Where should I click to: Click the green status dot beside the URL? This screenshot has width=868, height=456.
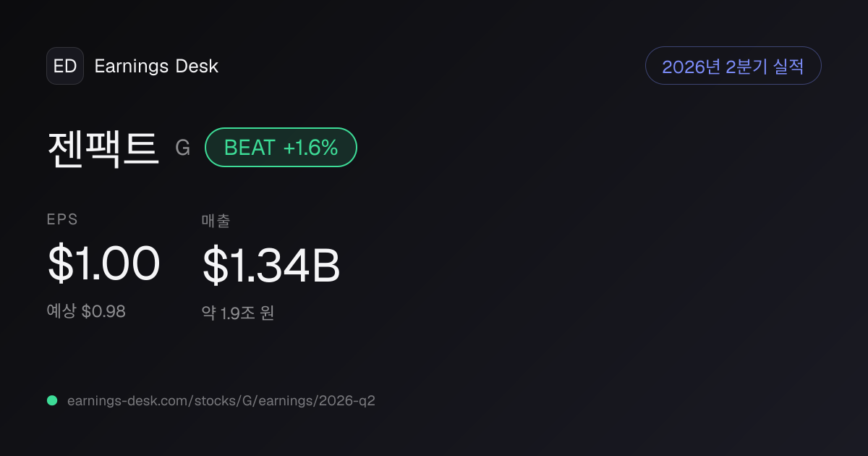tap(52, 400)
